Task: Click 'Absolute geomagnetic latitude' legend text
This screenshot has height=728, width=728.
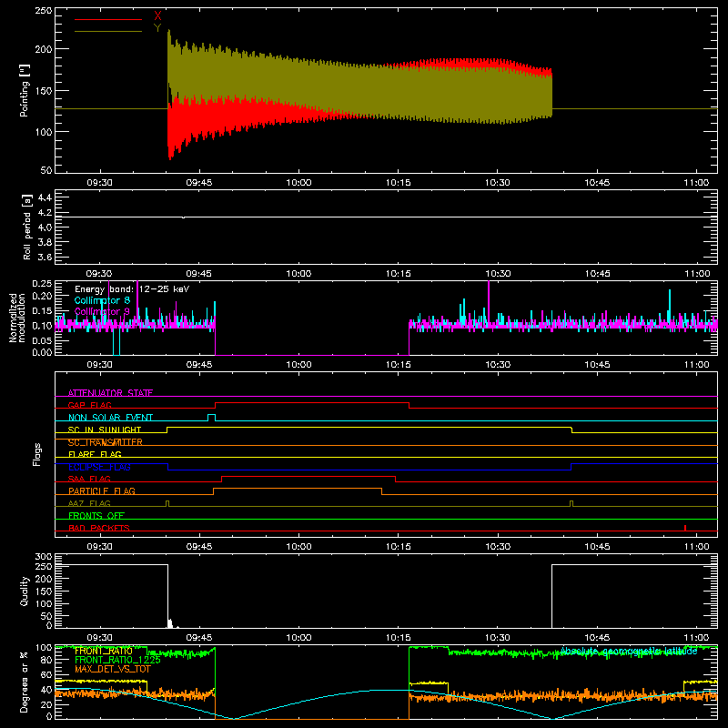Action: pos(629,651)
